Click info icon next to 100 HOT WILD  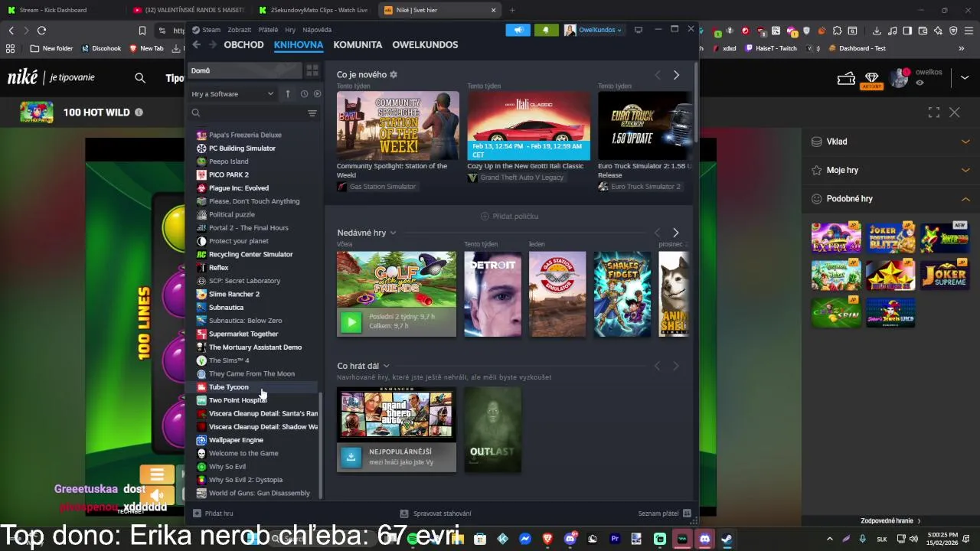click(x=139, y=112)
